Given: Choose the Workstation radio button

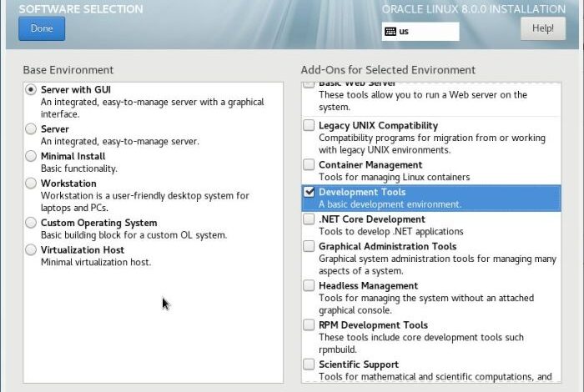Looking at the screenshot, I should pos(31,183).
